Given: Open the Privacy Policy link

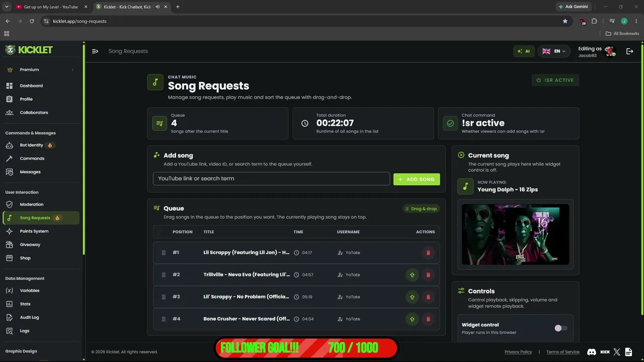Looking at the screenshot, I should [518, 352].
